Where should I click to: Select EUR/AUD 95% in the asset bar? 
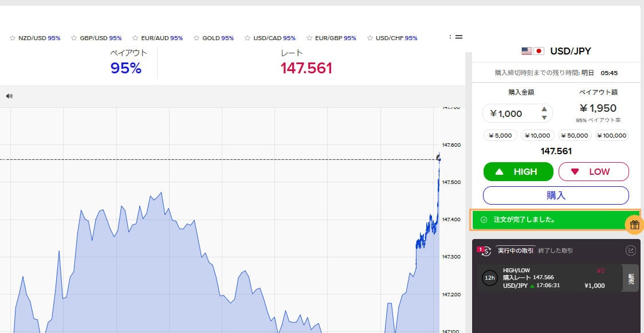click(162, 38)
